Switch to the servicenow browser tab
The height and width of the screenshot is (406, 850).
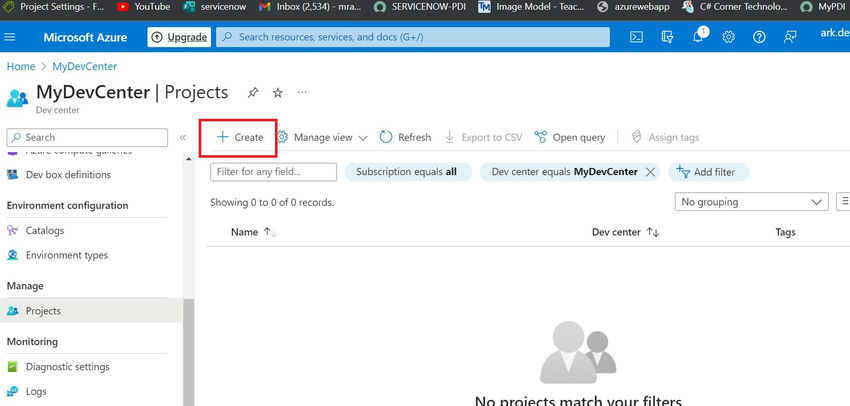[x=214, y=7]
